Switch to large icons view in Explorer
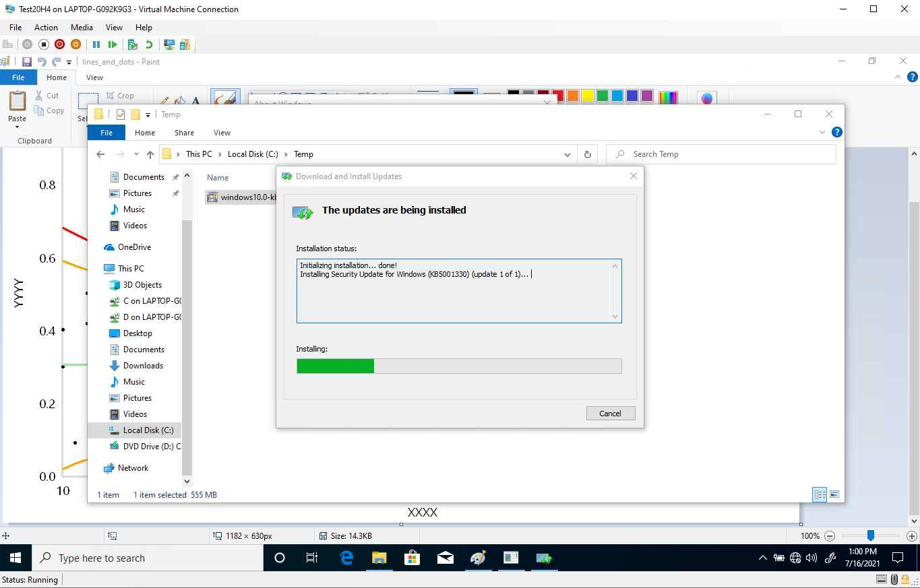This screenshot has width=920, height=588. (834, 494)
